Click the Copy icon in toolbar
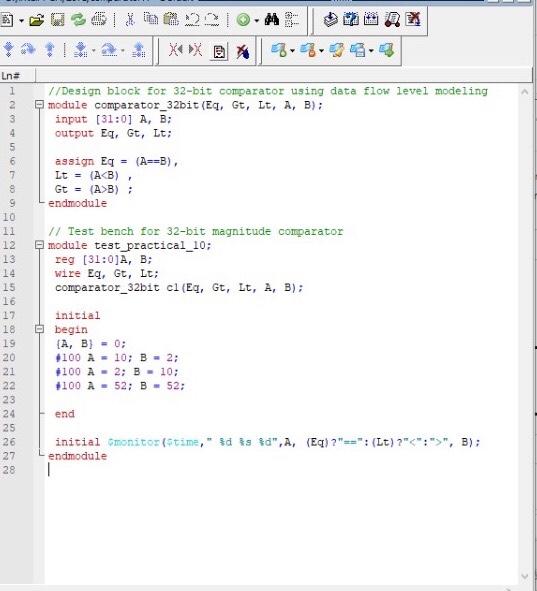Viewport: 537px width, 591px height. coord(151,19)
